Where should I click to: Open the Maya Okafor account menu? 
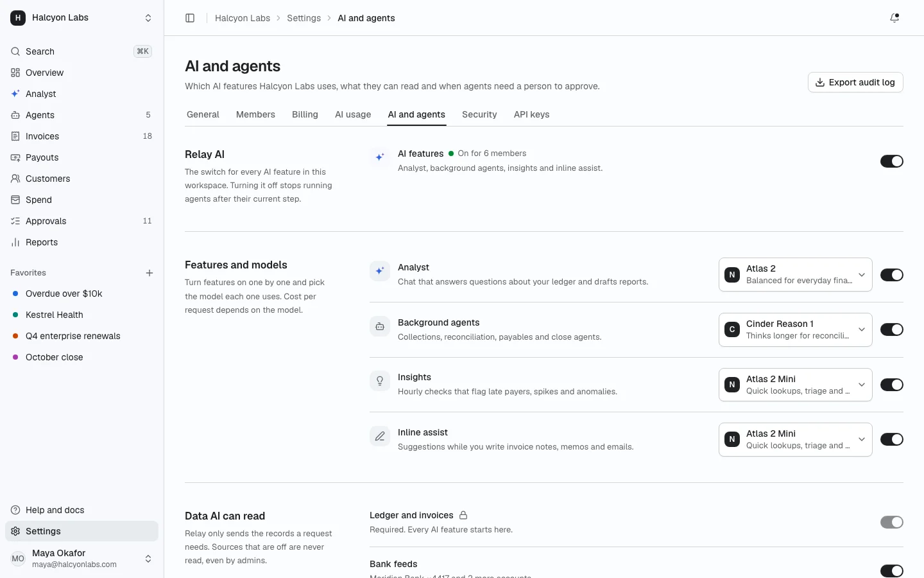coord(81,559)
